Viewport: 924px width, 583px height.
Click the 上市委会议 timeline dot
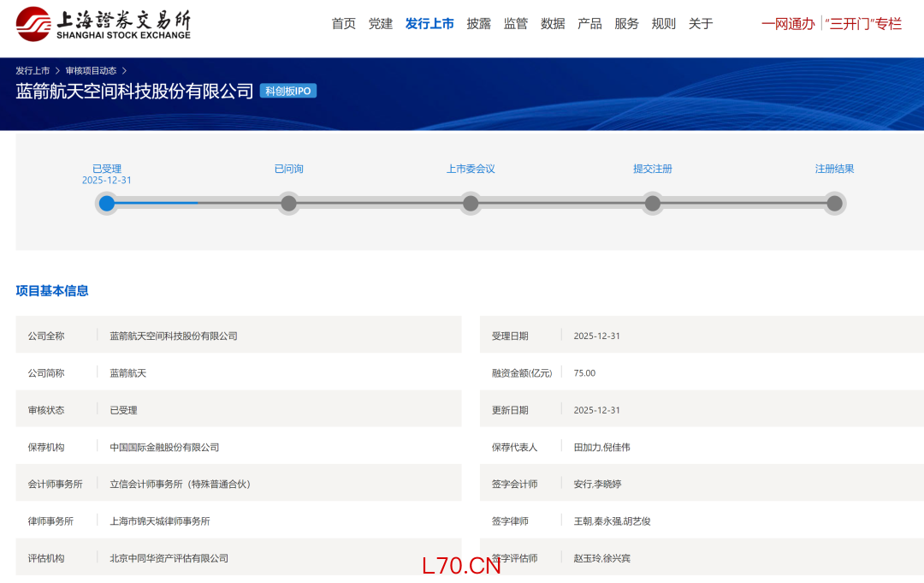pos(471,204)
